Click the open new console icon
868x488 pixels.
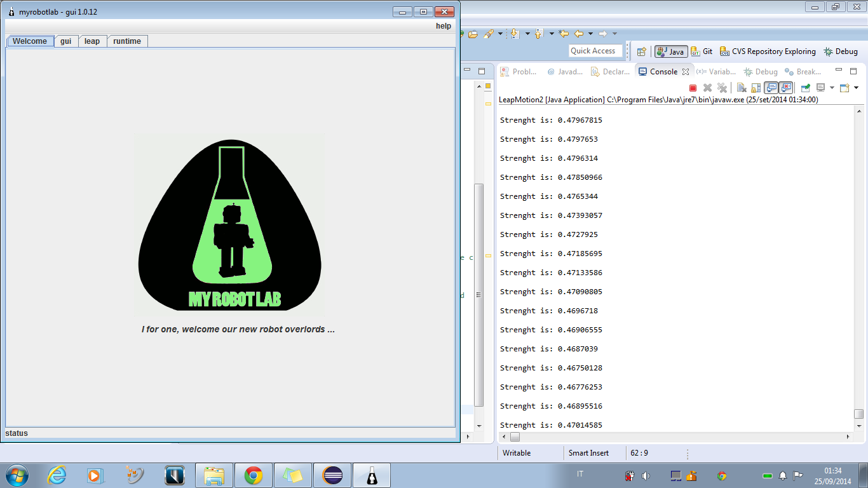[844, 88]
